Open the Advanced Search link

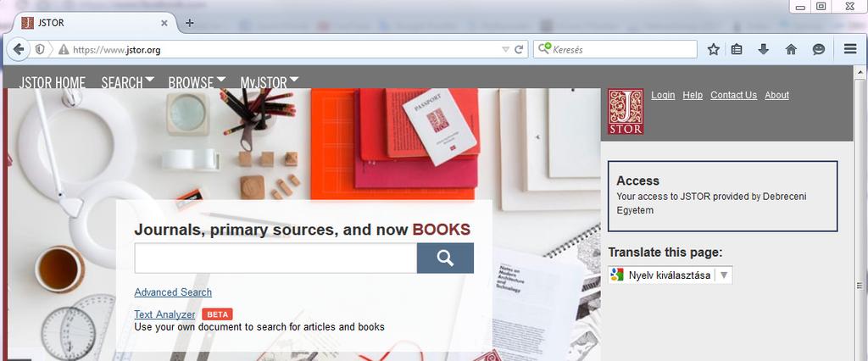[173, 292]
